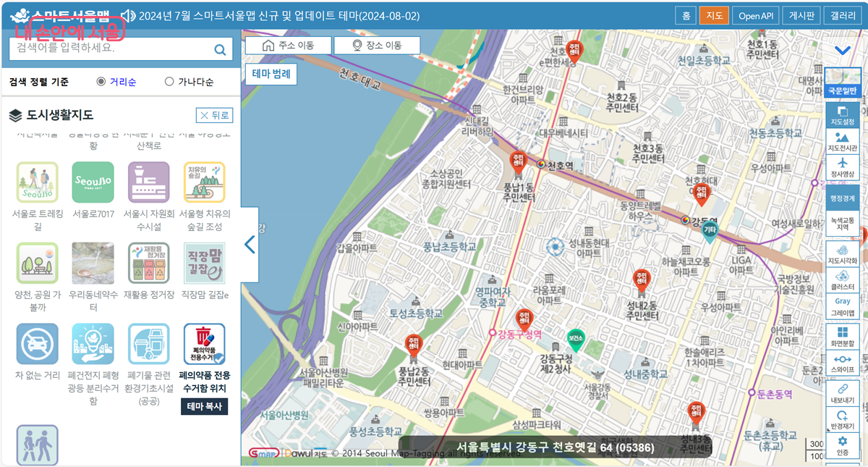
Task: Toggle the 행정경계 boundary layer
Action: coord(842,198)
